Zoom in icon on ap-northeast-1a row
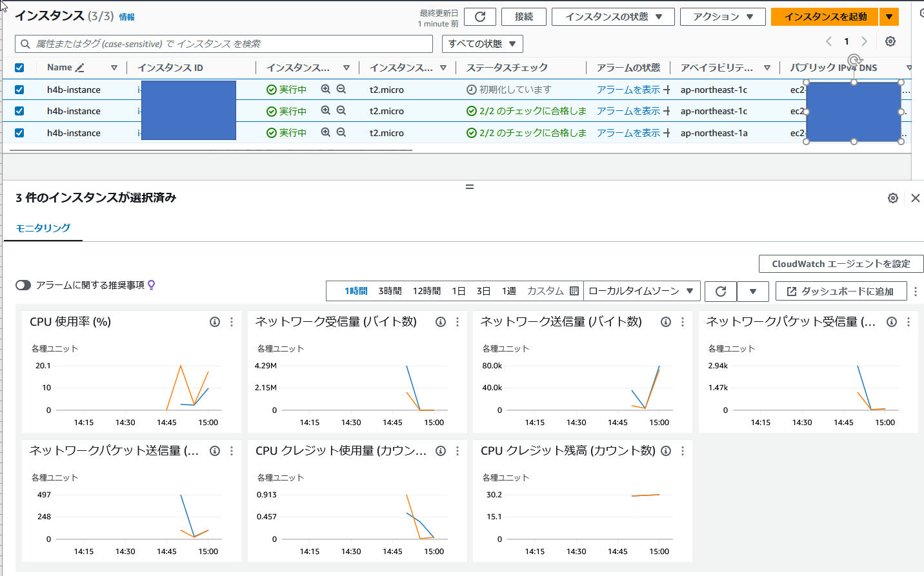 (x=326, y=132)
